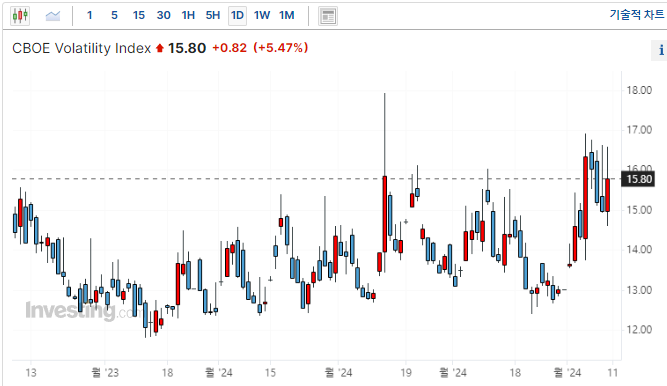Click the +0.82 change value

coord(229,48)
